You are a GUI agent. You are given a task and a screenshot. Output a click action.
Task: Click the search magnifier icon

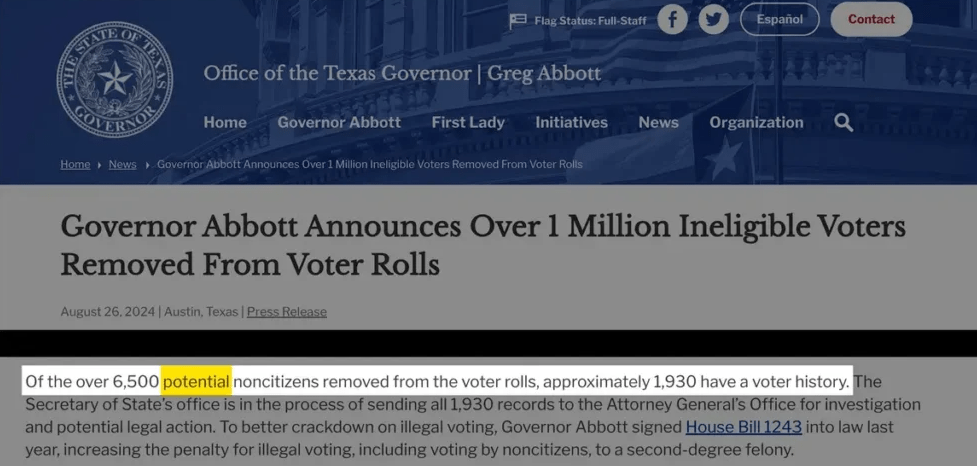pos(843,122)
